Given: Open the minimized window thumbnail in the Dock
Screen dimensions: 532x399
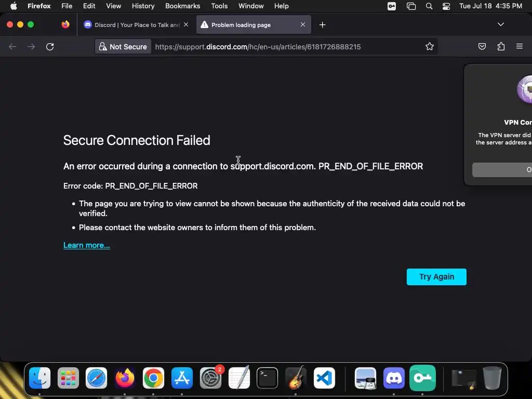Looking at the screenshot, I should (464, 379).
